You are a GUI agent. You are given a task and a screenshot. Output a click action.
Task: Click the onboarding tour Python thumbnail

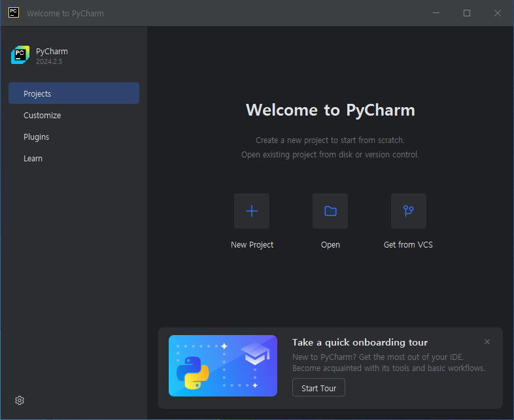(x=223, y=366)
